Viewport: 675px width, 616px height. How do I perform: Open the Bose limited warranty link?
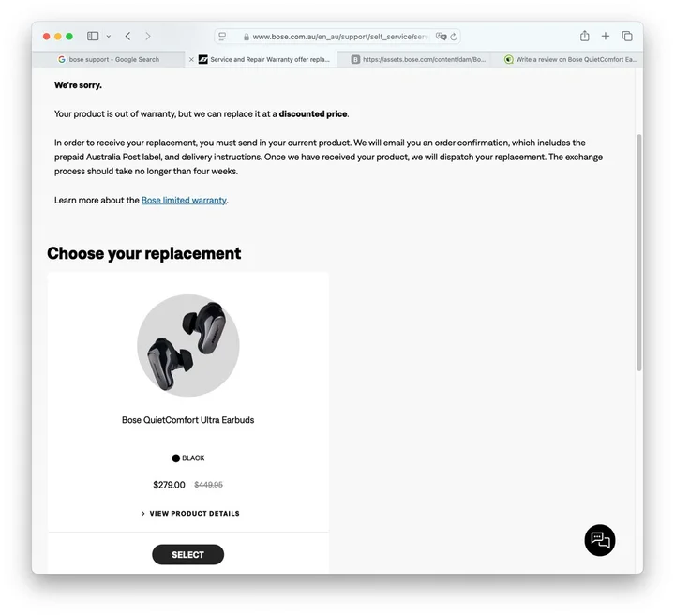184,200
